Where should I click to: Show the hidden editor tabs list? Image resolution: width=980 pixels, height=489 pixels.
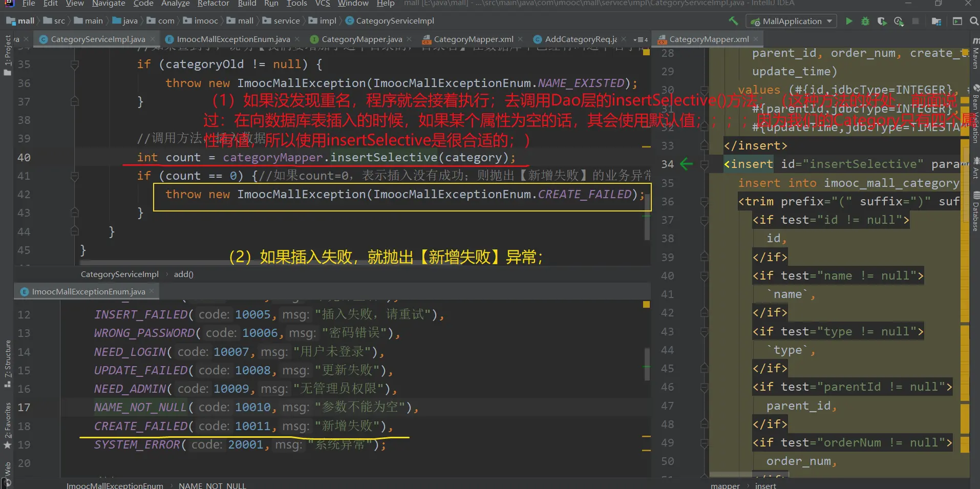tap(640, 39)
